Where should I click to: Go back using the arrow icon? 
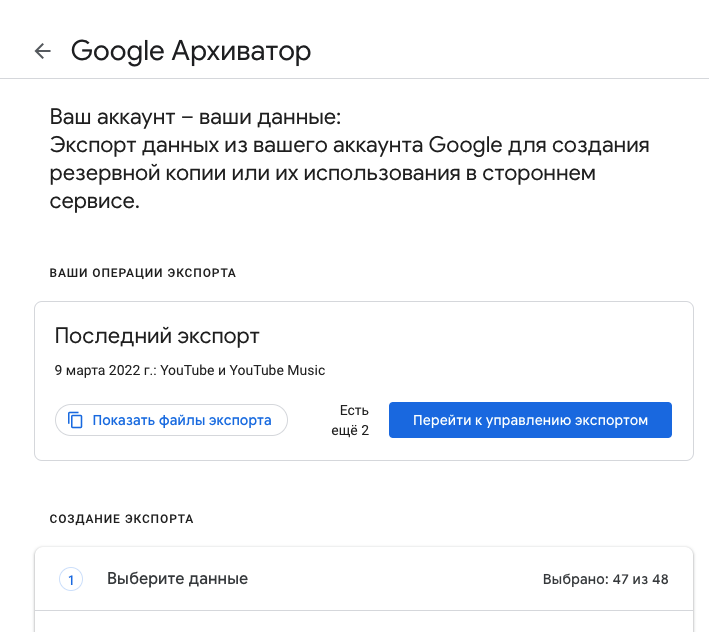pyautogui.click(x=43, y=51)
